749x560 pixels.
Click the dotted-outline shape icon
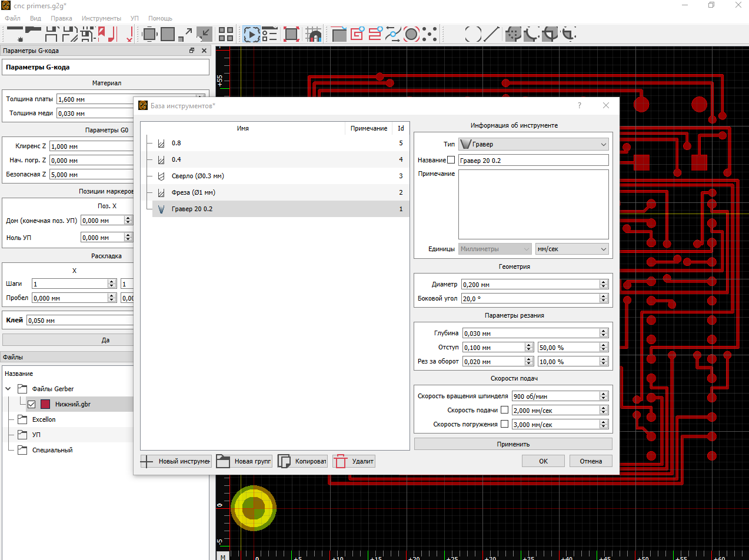click(x=513, y=34)
